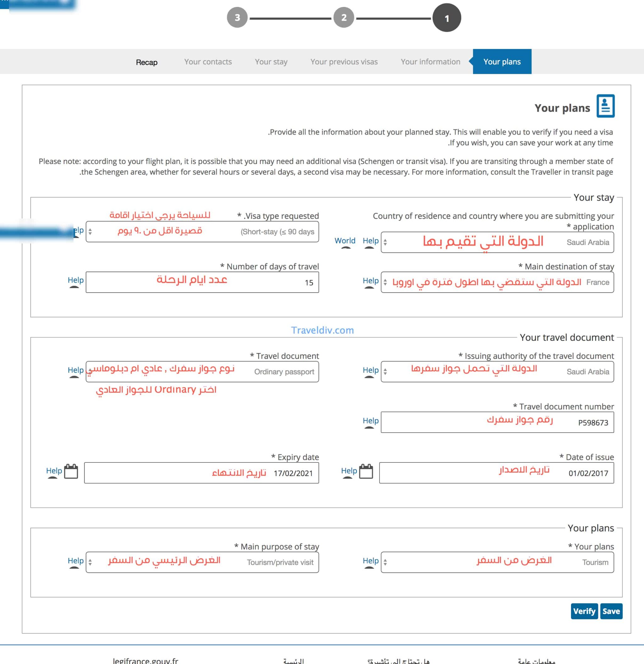
Task: Open Main purpose of stay dropdown
Action: 202,562
